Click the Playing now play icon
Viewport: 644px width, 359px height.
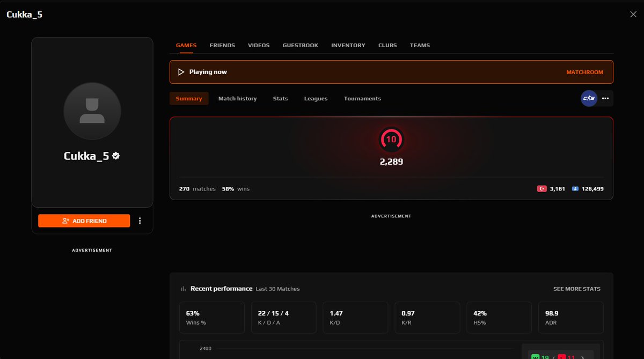click(x=181, y=72)
